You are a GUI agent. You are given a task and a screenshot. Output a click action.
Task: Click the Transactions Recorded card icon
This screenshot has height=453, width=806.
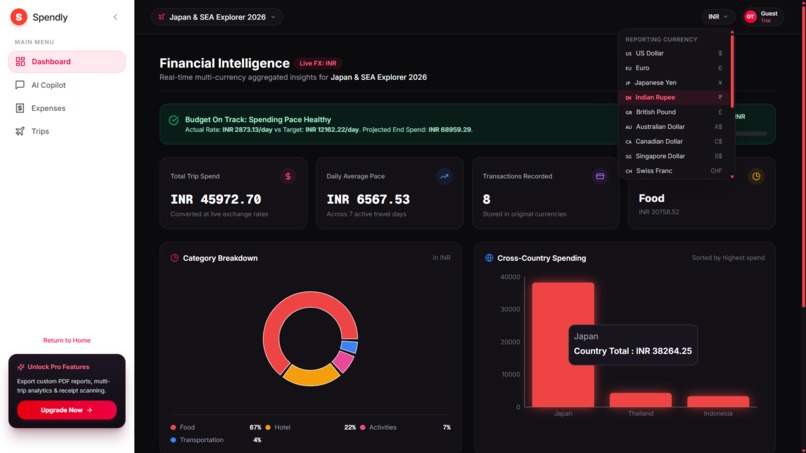[x=600, y=176]
